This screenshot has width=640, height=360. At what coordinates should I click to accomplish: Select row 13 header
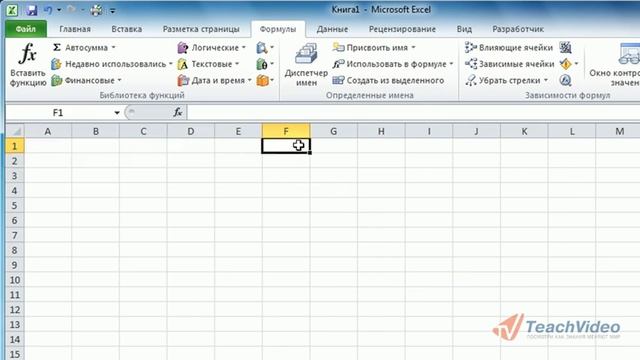[15, 324]
